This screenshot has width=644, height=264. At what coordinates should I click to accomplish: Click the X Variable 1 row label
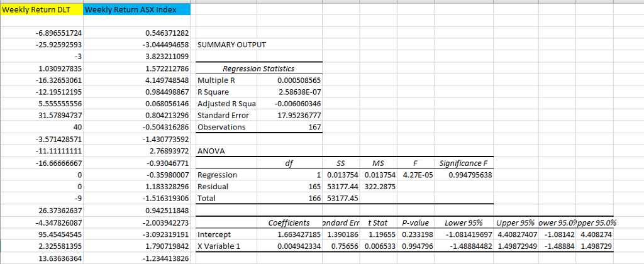coord(218,247)
